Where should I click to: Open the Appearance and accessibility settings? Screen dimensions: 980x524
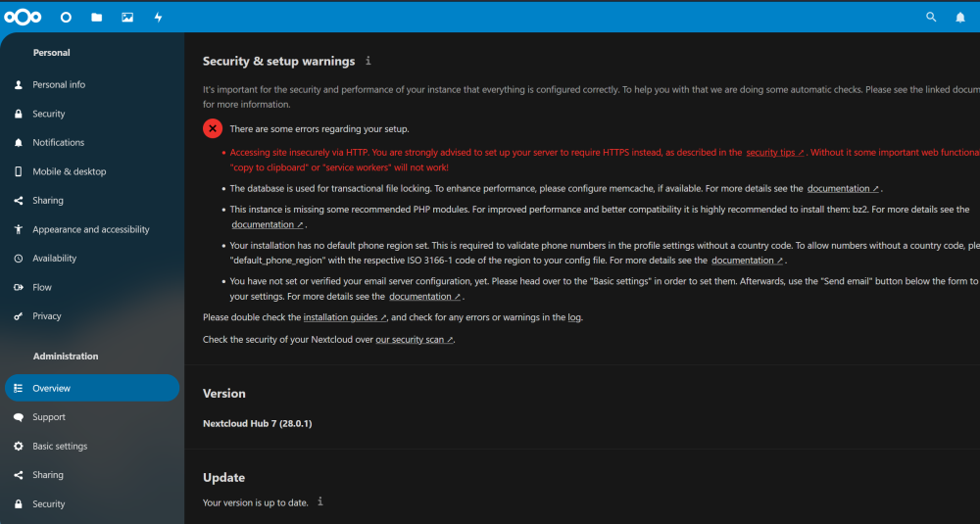click(92, 229)
